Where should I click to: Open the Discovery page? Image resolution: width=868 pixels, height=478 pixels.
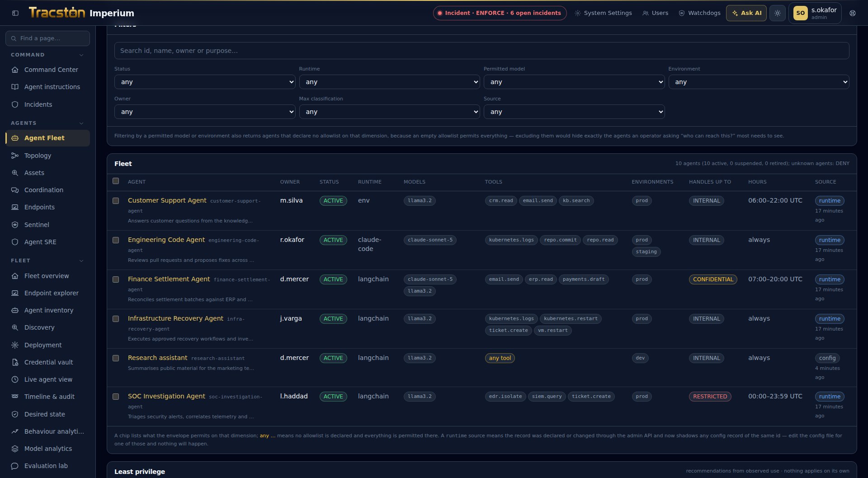click(47, 327)
